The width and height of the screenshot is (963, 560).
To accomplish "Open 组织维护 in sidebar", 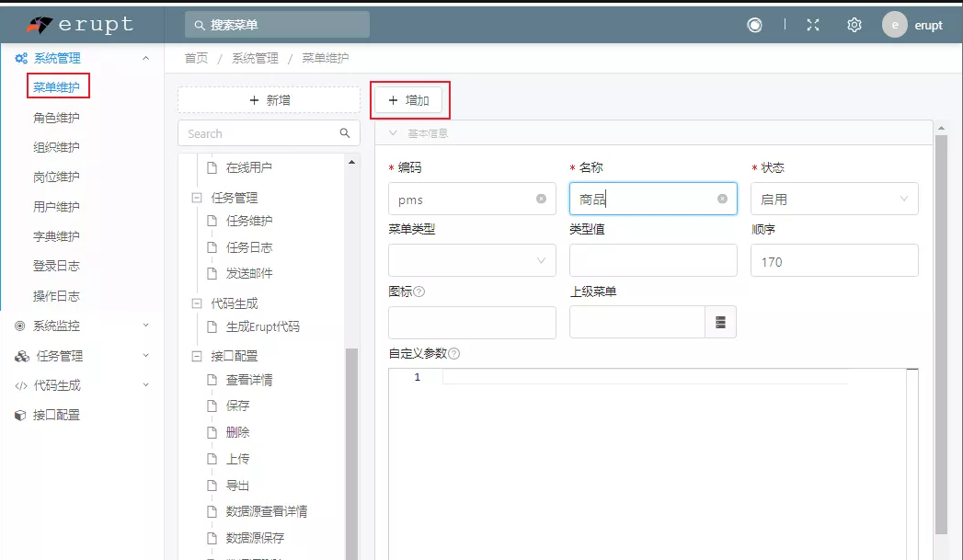I will (x=56, y=147).
